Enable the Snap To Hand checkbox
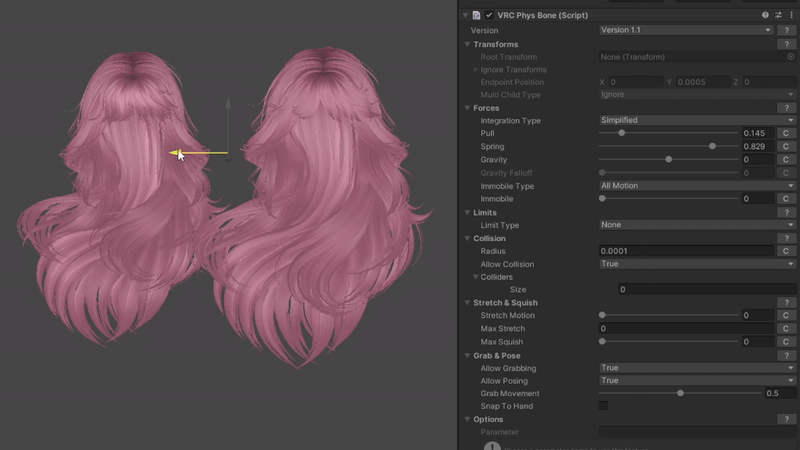Viewport: 800px width, 450px height. [603, 406]
